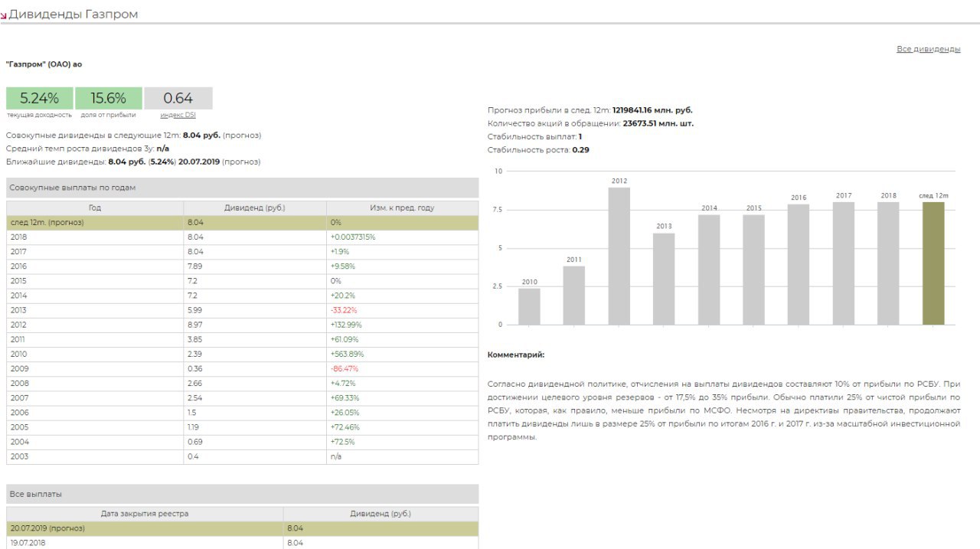Screen dimensions: 980x549
Task: Click the "Стабильность роста: 0.29" line
Action: (x=538, y=150)
